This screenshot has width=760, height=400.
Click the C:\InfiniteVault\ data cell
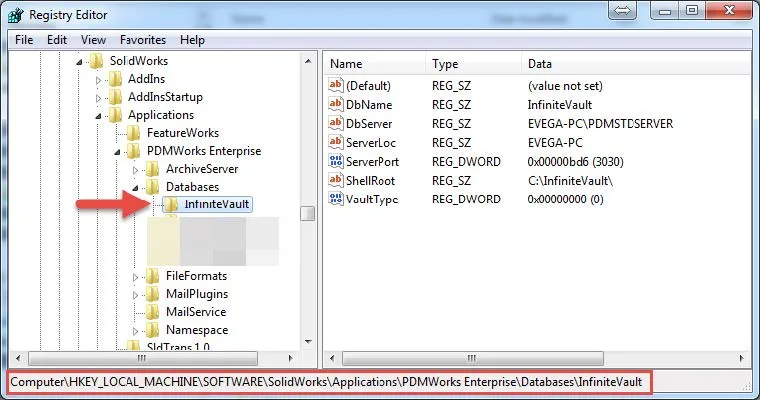(570, 181)
